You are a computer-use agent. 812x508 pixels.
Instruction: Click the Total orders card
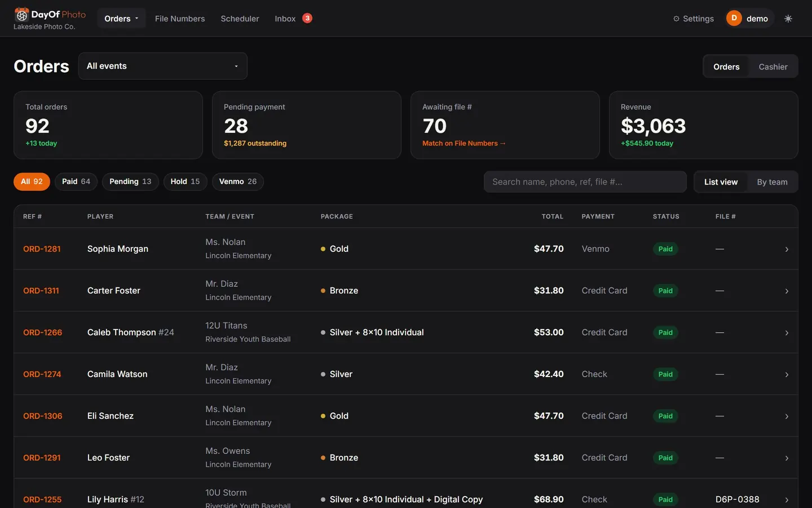coord(108,125)
